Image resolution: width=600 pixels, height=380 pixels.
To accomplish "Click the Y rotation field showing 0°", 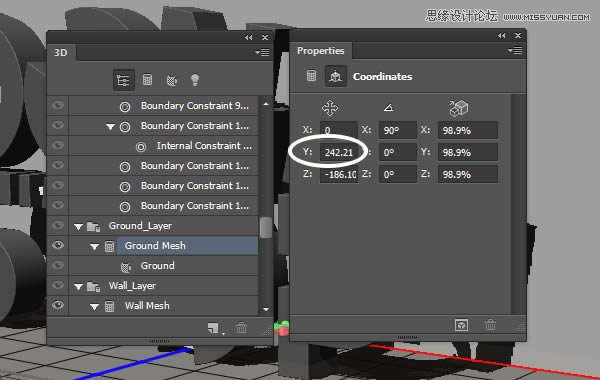I will [x=398, y=152].
